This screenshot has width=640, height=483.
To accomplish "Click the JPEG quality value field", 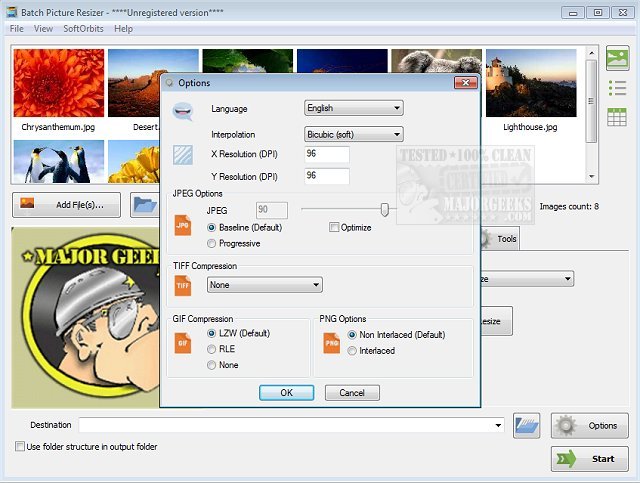I will tap(272, 210).
